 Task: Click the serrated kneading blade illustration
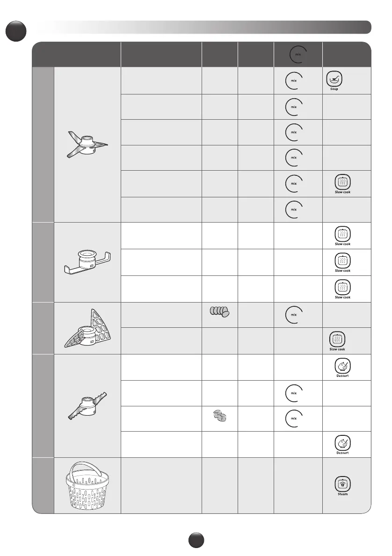[x=87, y=405]
